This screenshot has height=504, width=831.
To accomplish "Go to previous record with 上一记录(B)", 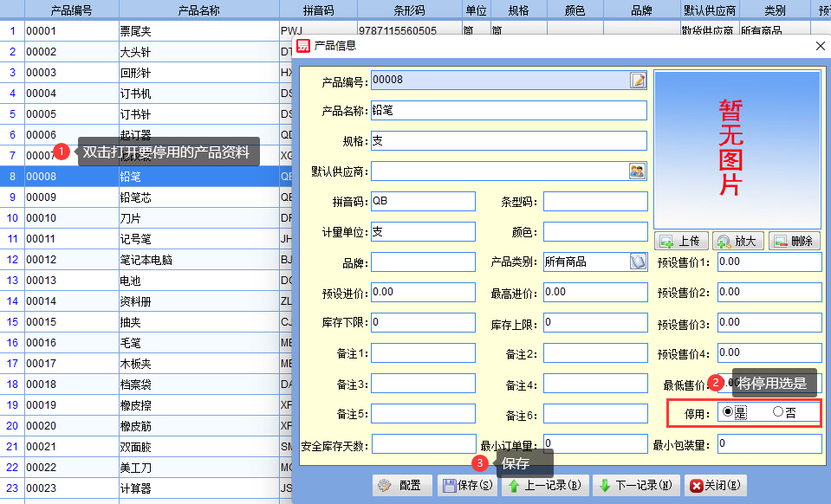I will pyautogui.click(x=545, y=486).
